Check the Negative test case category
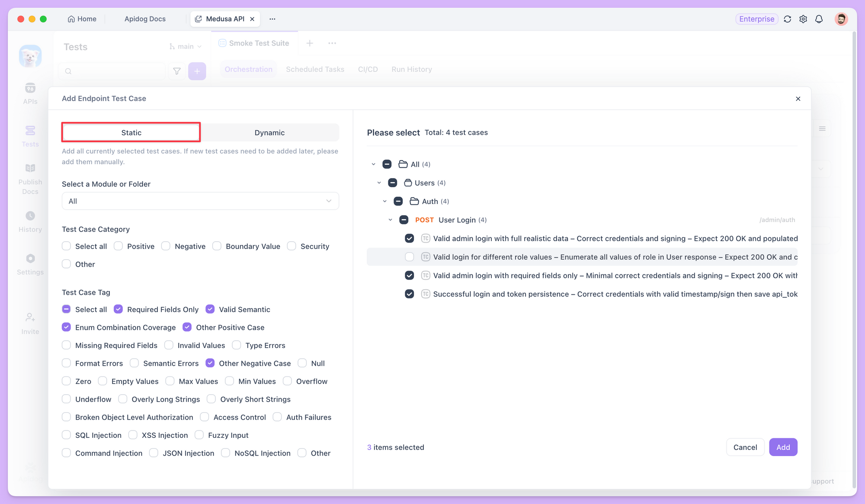The width and height of the screenshot is (865, 504). pos(166,246)
